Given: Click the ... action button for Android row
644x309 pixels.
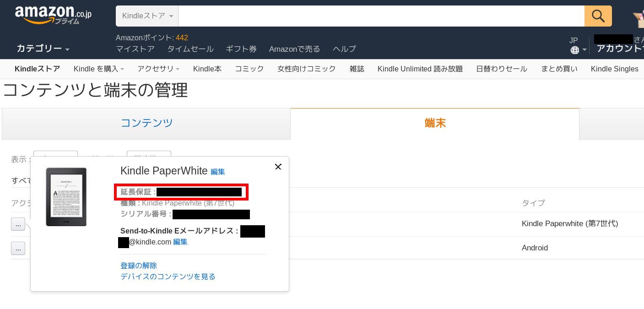Looking at the screenshot, I should pyautogui.click(x=18, y=248).
